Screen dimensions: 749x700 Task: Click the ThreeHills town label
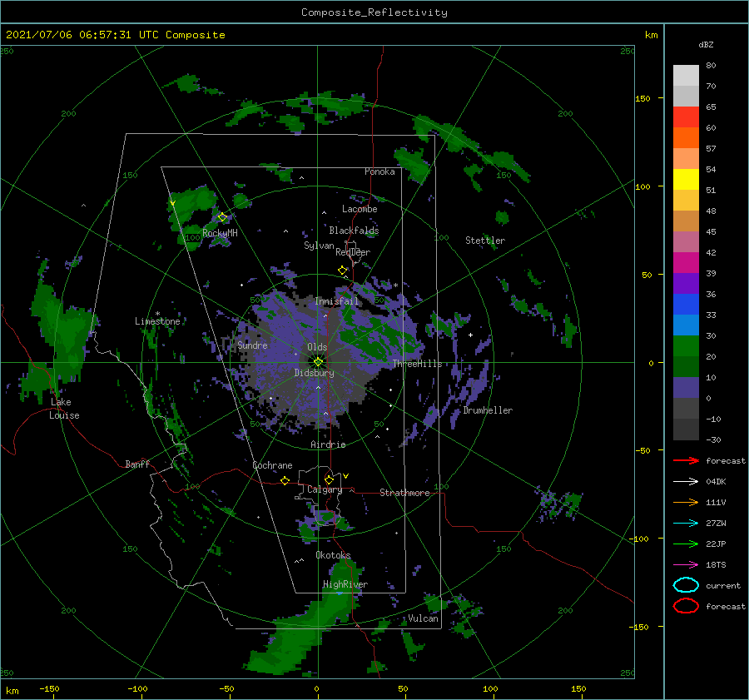(417, 364)
